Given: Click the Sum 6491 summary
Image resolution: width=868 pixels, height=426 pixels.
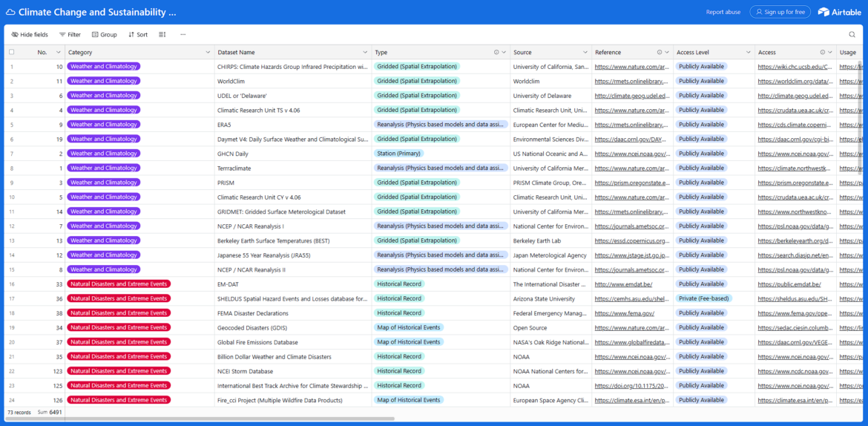Looking at the screenshot, I should pyautogui.click(x=49, y=412).
